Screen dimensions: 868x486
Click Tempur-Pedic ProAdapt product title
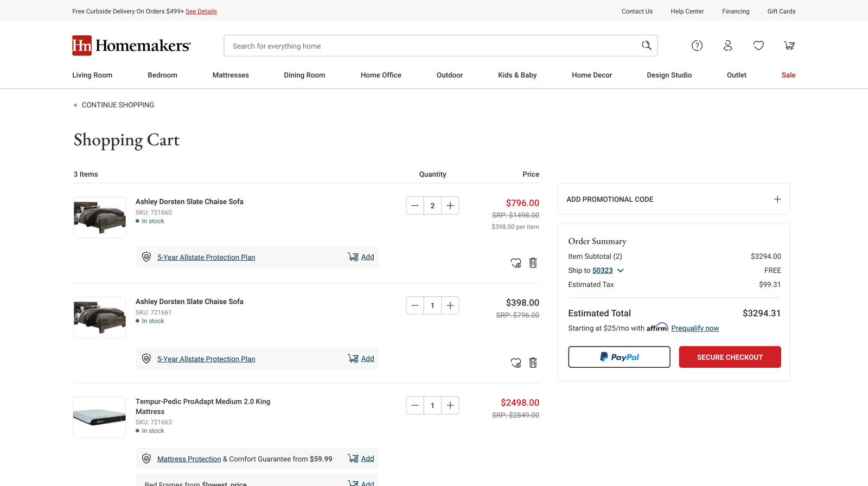tap(203, 406)
